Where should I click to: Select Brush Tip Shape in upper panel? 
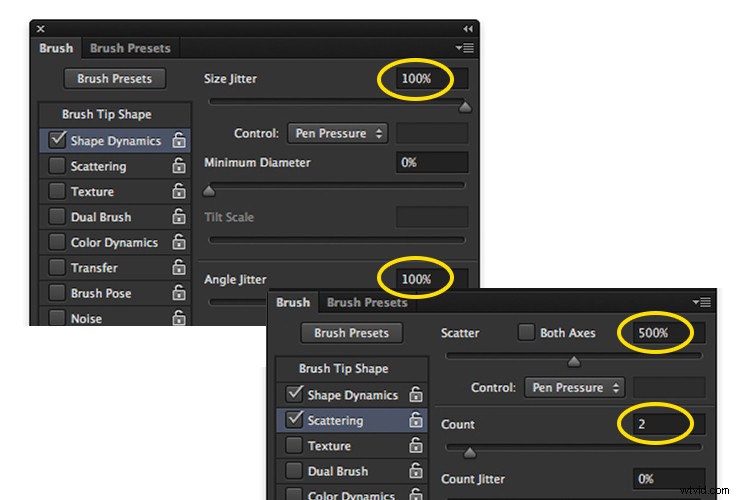[x=115, y=114]
